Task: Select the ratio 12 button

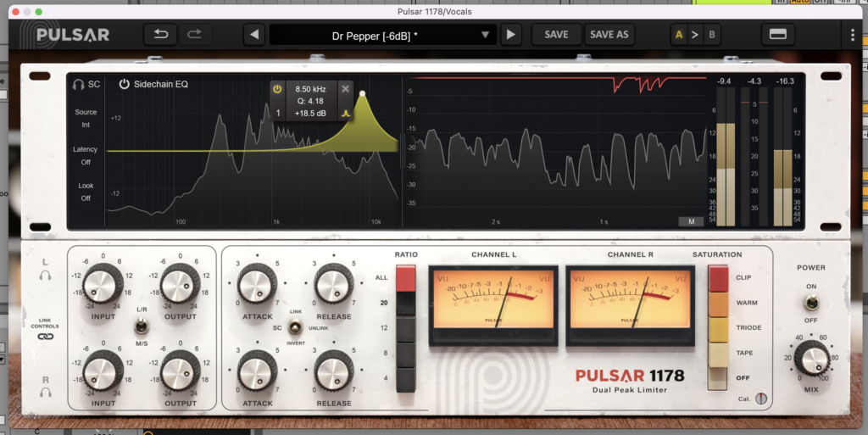Action: point(406,329)
